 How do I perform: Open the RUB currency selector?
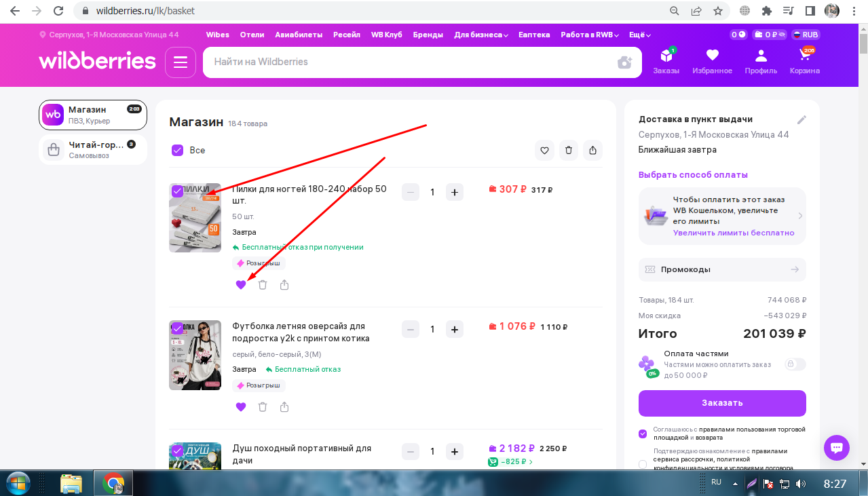(x=806, y=35)
